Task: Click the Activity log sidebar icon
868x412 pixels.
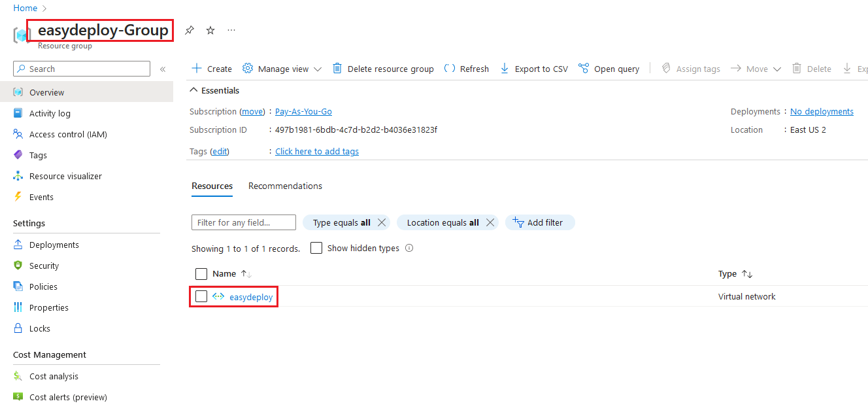Action: pos(18,113)
